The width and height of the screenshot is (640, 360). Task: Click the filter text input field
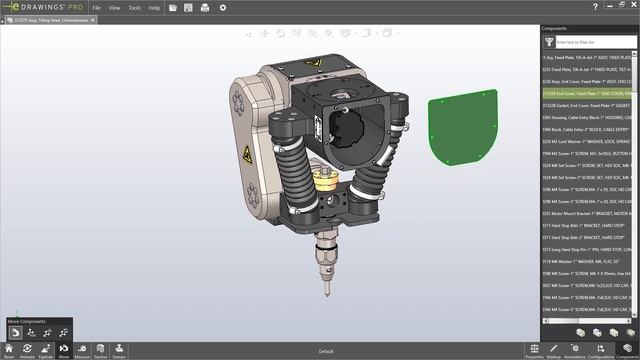point(595,42)
